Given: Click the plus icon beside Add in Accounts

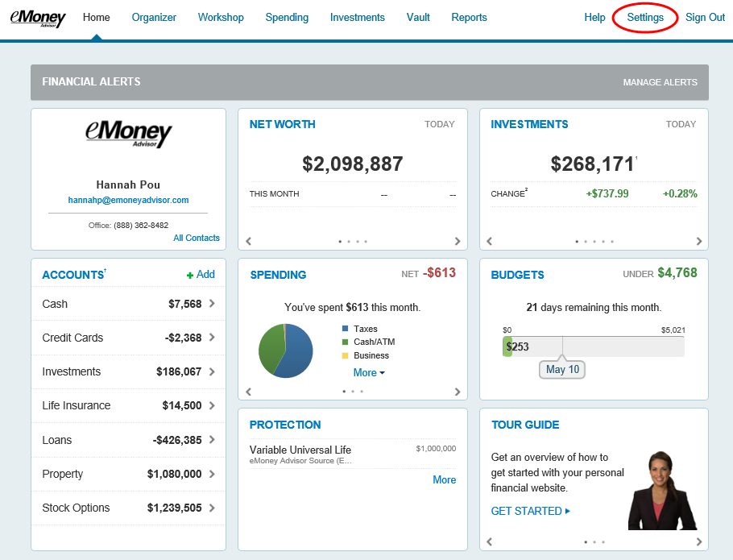Looking at the screenshot, I should click(190, 276).
